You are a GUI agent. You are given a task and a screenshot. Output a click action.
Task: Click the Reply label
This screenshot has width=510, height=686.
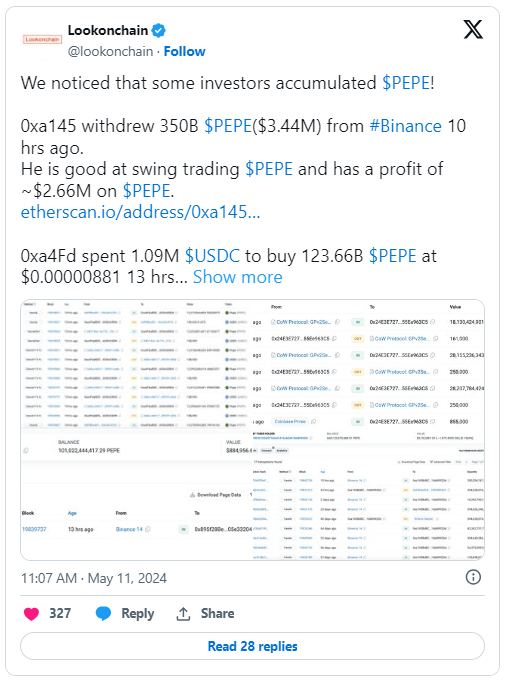point(138,614)
